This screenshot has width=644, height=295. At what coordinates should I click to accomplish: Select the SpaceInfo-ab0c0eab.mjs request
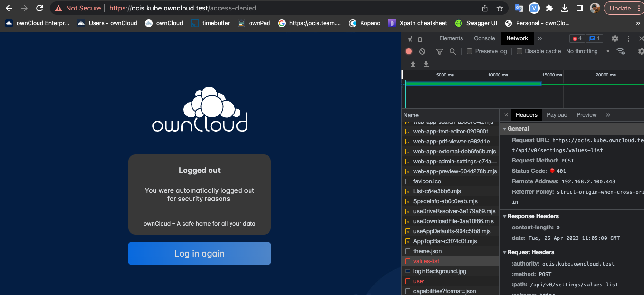[450, 201]
